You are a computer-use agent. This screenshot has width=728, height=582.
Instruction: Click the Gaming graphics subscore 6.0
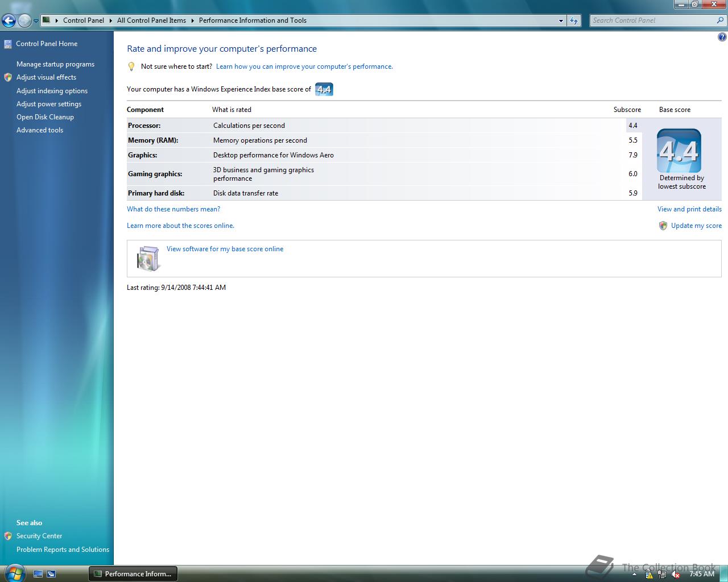pyautogui.click(x=633, y=174)
